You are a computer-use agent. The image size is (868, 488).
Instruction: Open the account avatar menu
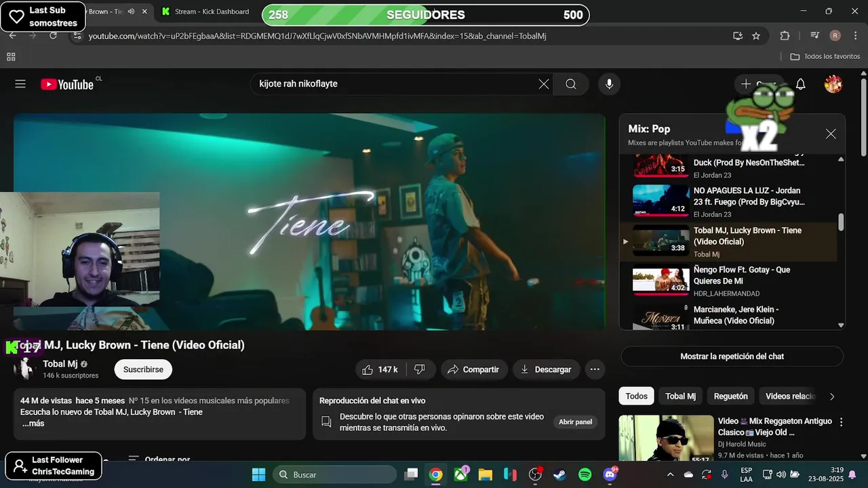pos(833,84)
